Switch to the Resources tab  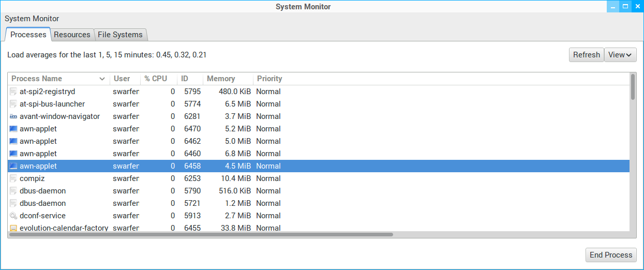click(x=72, y=35)
